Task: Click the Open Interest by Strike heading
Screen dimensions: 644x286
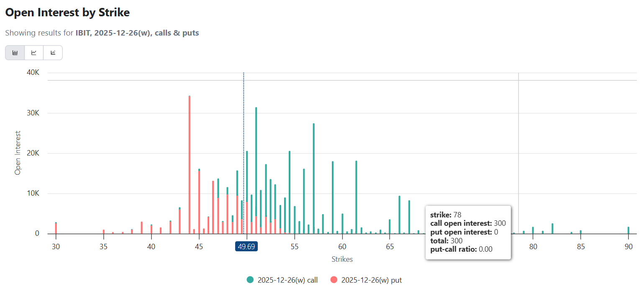Action: tap(67, 13)
